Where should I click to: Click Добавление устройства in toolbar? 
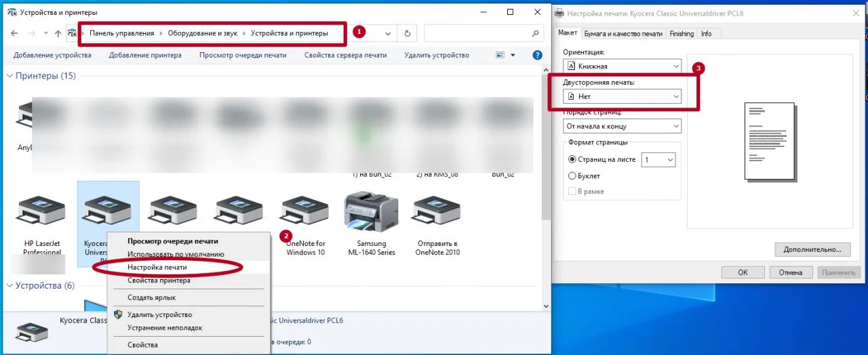52,56
